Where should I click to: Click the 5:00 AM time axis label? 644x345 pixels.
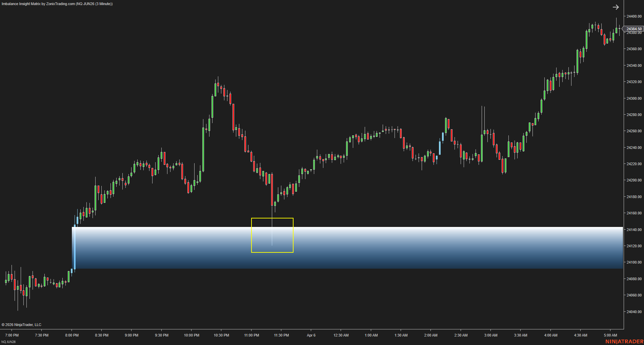(x=610, y=335)
